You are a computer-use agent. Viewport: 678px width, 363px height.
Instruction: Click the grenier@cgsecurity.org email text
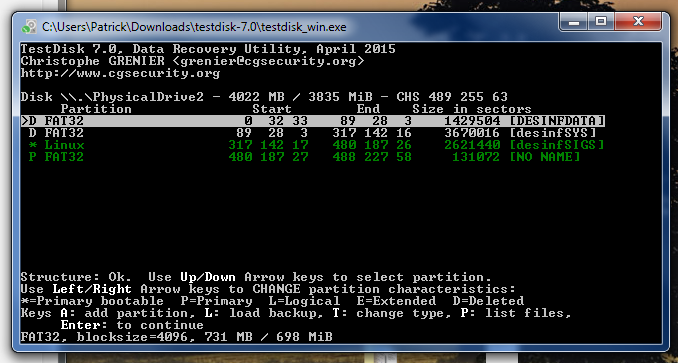[x=268, y=61]
